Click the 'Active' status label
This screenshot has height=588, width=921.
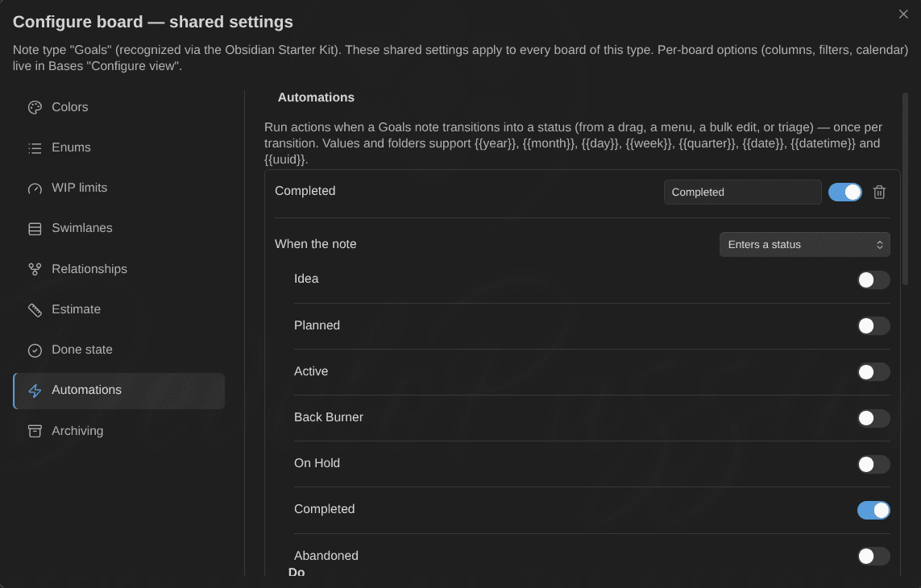311,371
